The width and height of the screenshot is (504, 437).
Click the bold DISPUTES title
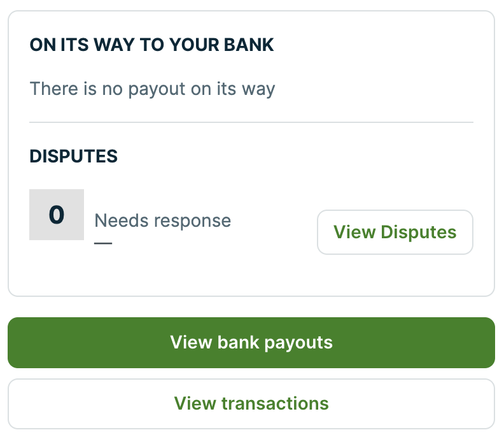click(73, 156)
